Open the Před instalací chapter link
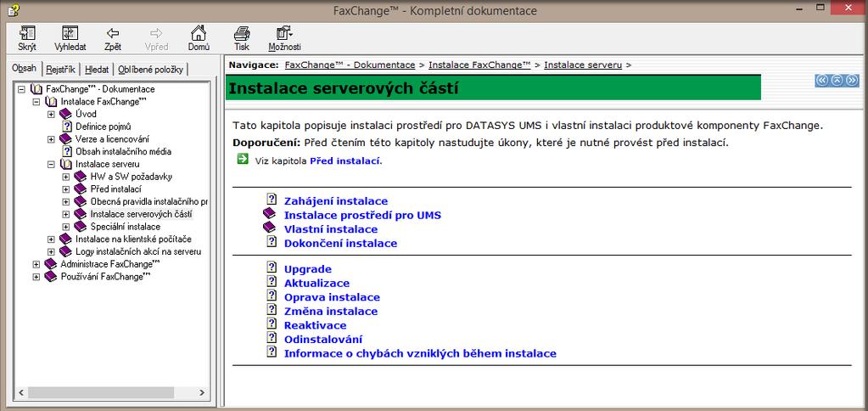The image size is (868, 411). [344, 161]
